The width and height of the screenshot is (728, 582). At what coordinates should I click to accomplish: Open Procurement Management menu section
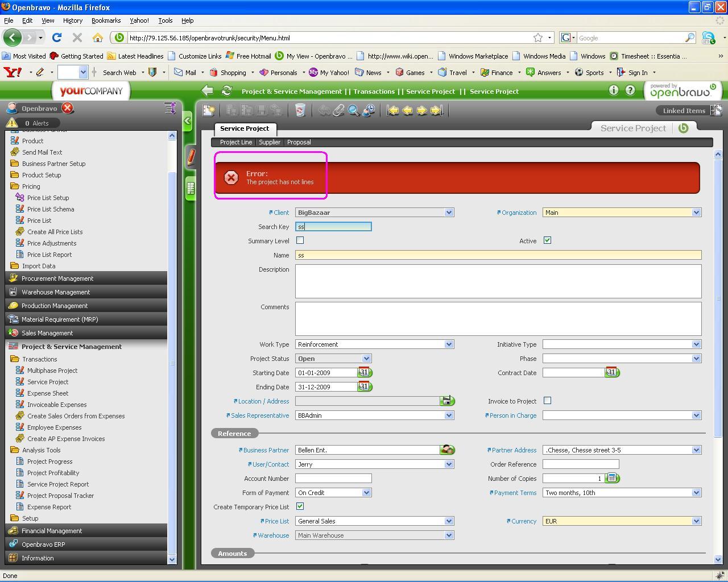(x=86, y=278)
